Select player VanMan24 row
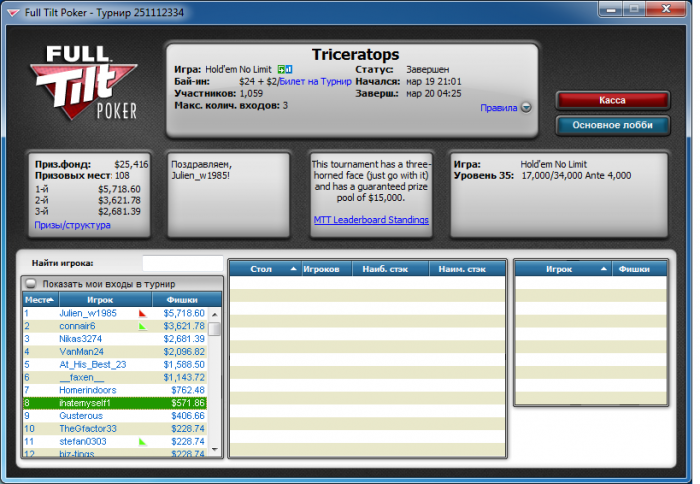Screen dimensions: 700x484 coord(115,352)
